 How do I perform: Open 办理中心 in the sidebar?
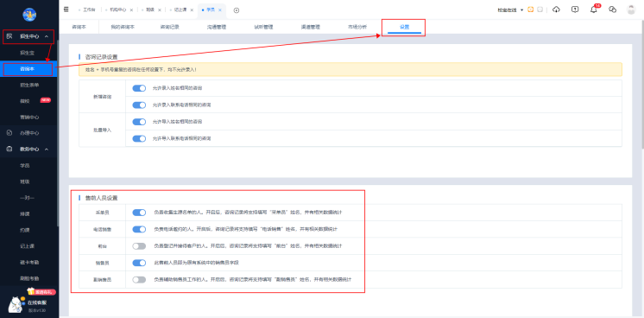click(x=29, y=133)
